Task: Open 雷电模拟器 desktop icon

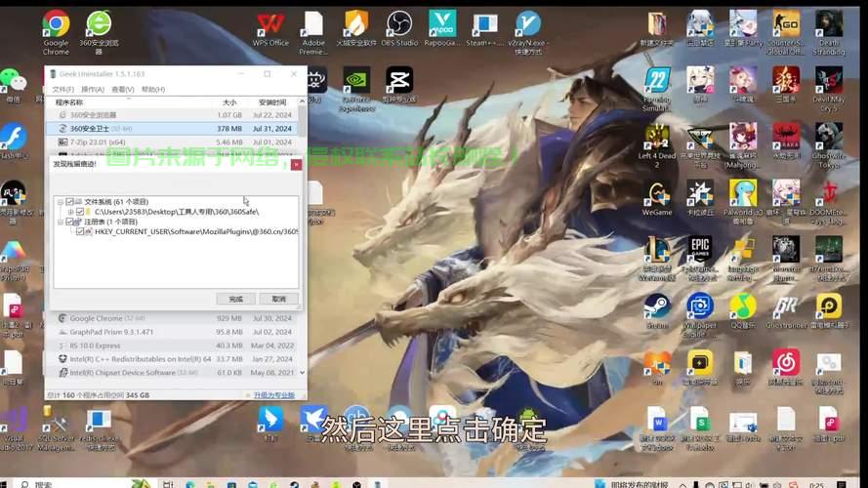Action: tap(829, 311)
